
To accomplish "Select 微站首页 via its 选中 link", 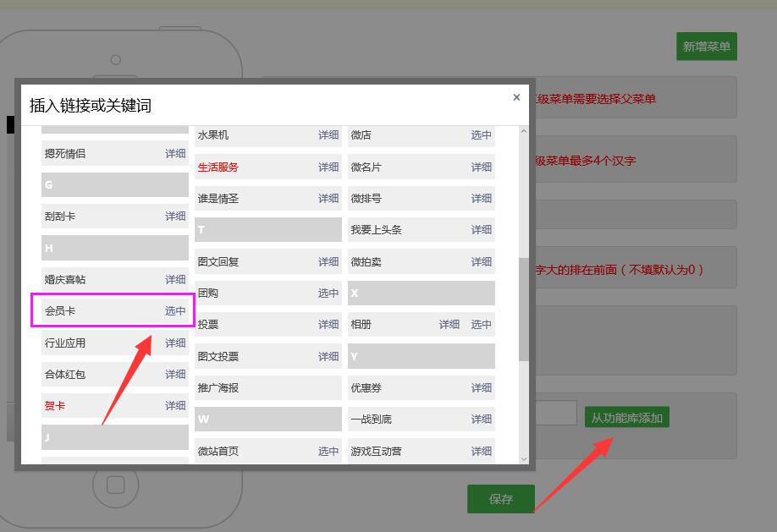I will (x=328, y=451).
